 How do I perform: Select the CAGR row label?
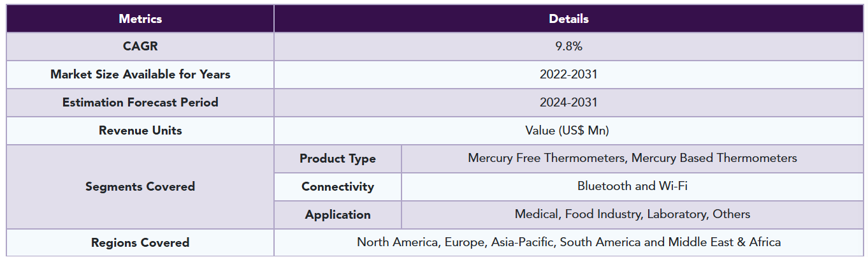[140, 47]
